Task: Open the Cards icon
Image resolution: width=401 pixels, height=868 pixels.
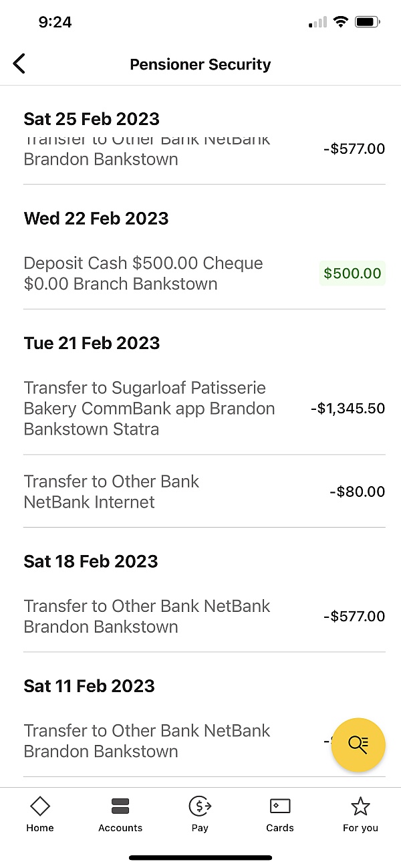Action: [x=280, y=806]
